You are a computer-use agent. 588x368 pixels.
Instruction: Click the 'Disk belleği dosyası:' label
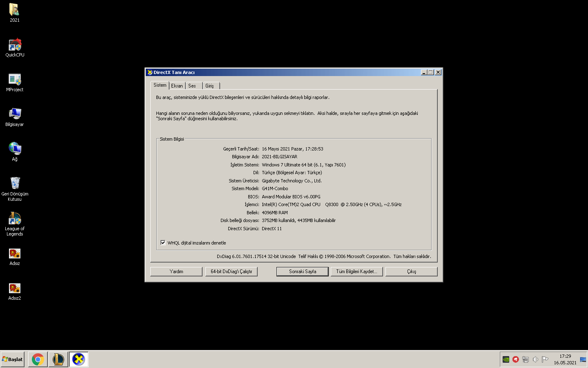tap(240, 220)
